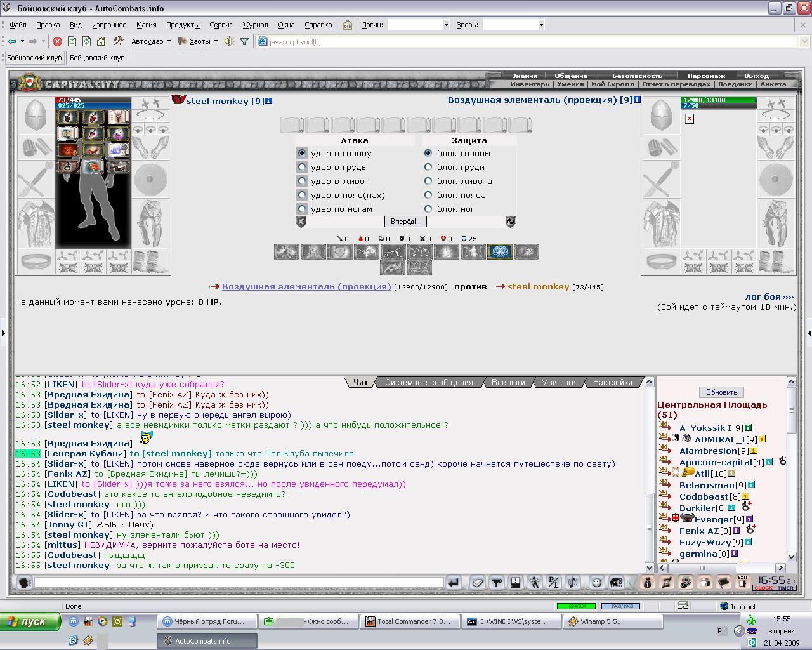The image size is (812, 650).
Task: Click the funnel filter icon in toolbar
Action: (244, 41)
